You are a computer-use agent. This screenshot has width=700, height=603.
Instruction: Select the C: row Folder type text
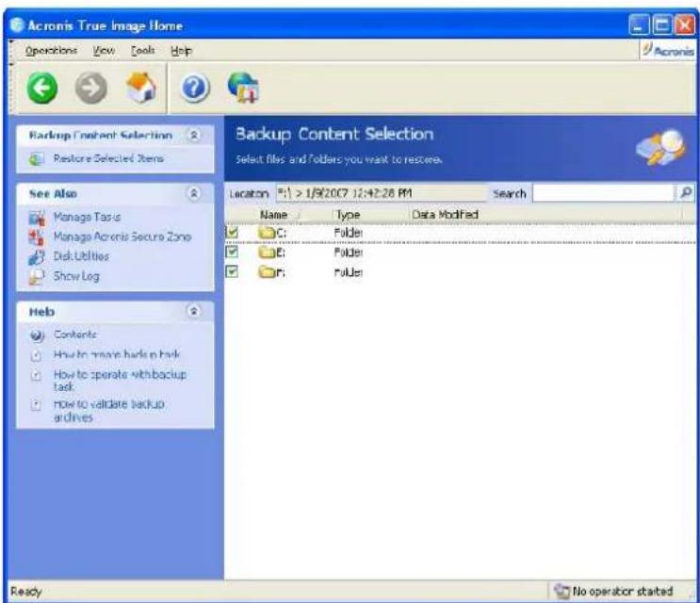click(349, 233)
